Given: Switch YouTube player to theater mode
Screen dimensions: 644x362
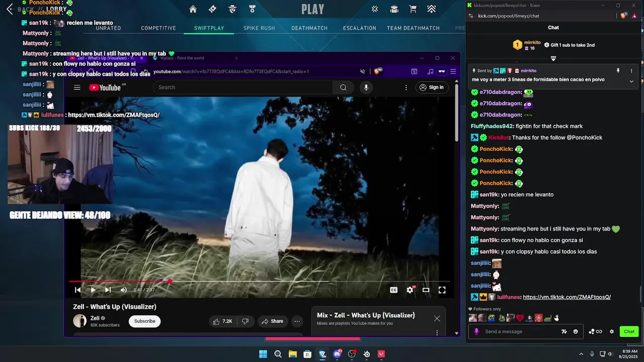Looking at the screenshot, I should pos(426,290).
